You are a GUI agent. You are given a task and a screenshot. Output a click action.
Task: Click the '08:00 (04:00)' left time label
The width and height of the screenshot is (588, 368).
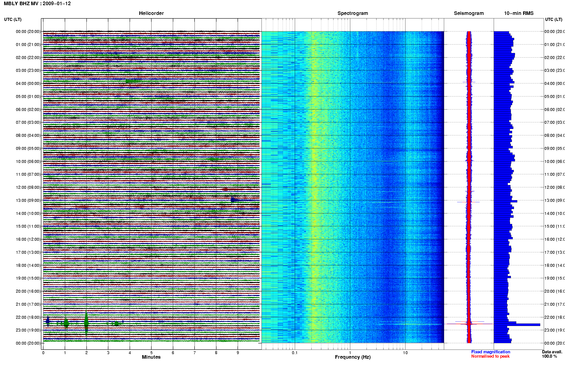click(28, 135)
